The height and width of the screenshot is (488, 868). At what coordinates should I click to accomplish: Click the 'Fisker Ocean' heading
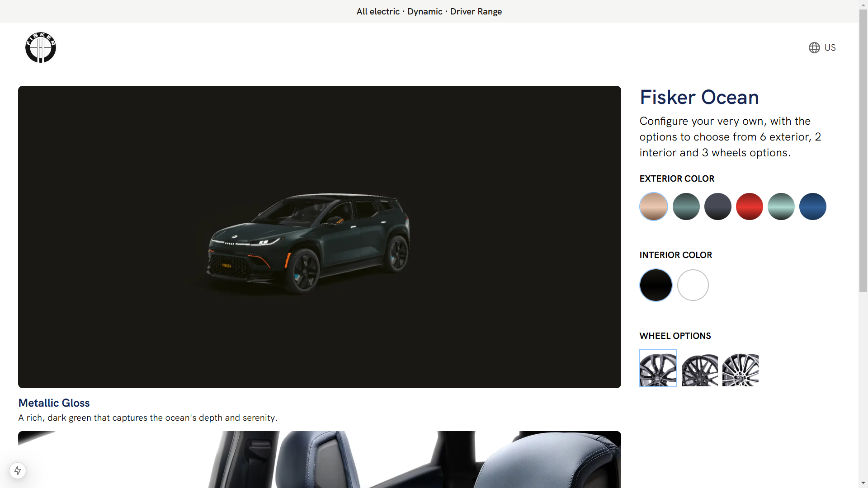click(x=699, y=97)
